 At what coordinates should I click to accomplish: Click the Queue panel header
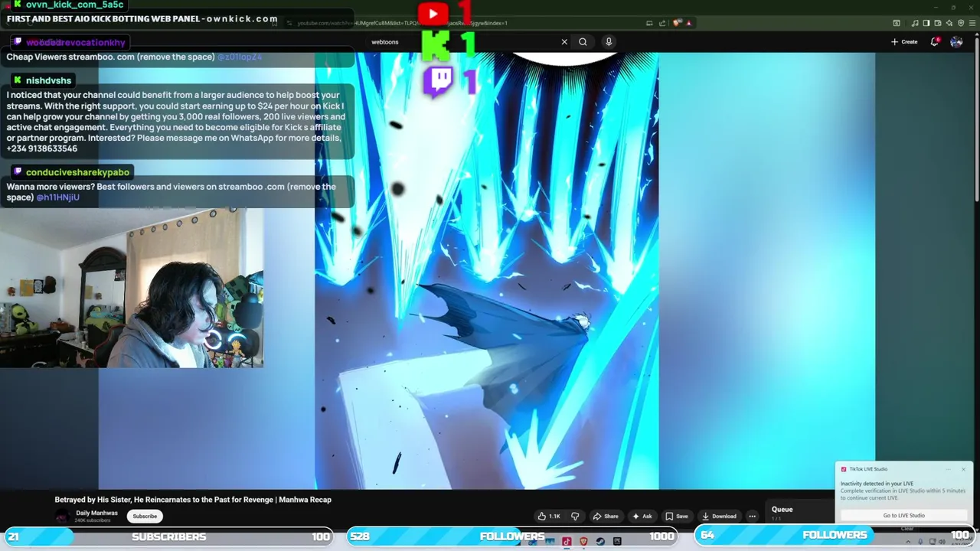tap(782, 510)
